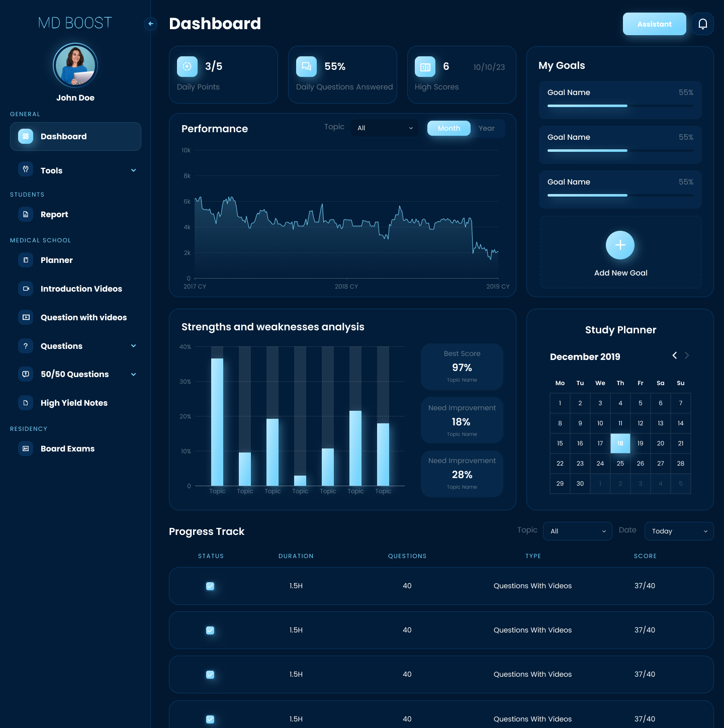Click the first Goal Name progress bar
Screen dimensions: 724x728
click(620, 106)
